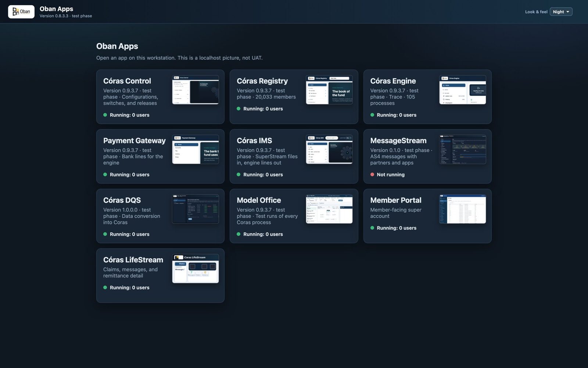Screen dimensions: 588x368
Task: Click the green status dot on Member Portal
Action: tap(372, 228)
